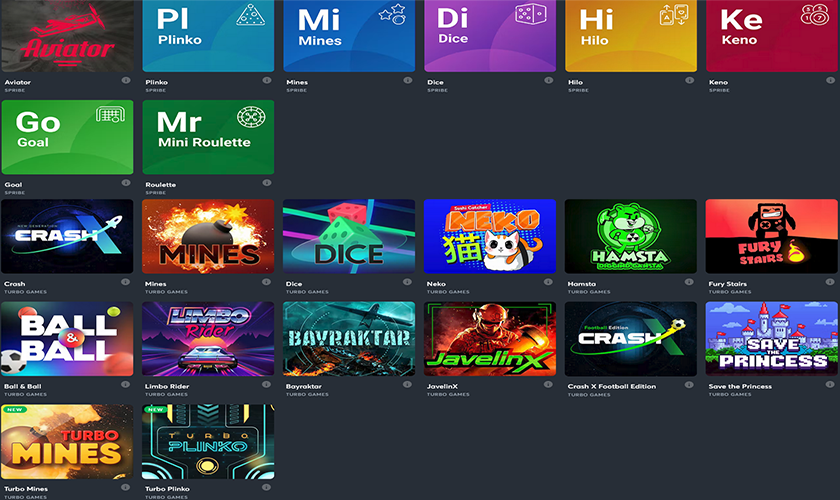Open the info icon for Keno

[830, 80]
